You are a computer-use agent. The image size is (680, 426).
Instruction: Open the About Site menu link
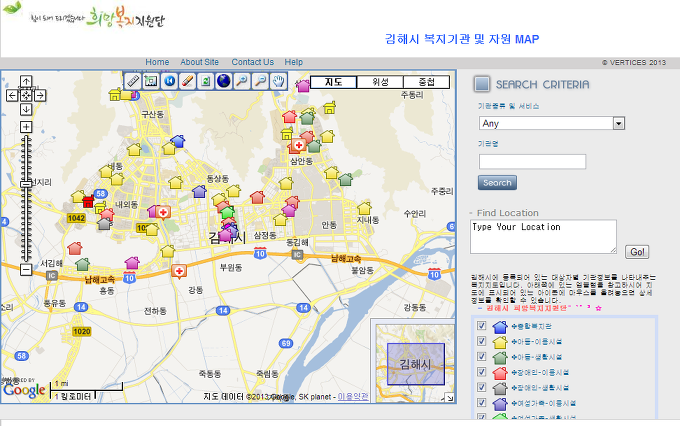point(199,62)
